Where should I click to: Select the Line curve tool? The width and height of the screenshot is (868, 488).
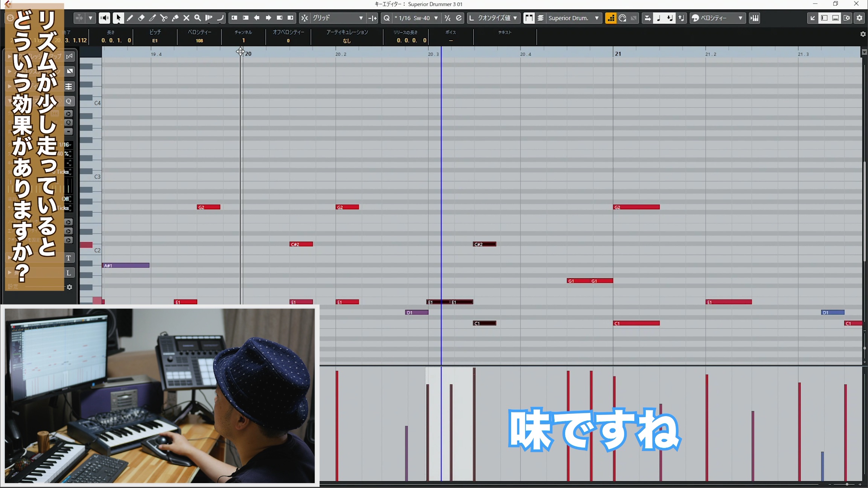[220, 18]
